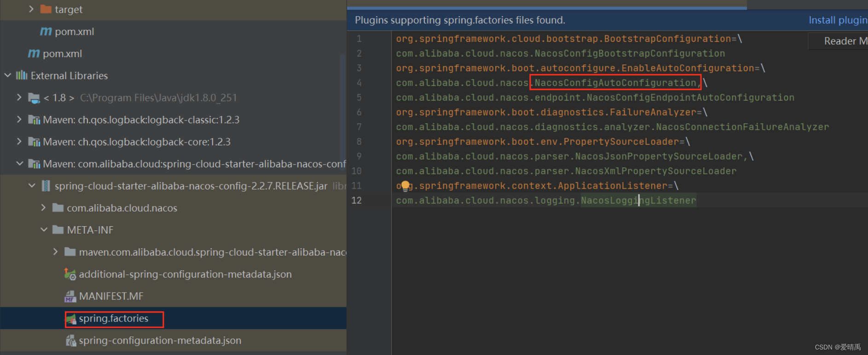Click the META-INF folder icon
Viewport: 868px width, 355px height.
tap(58, 230)
